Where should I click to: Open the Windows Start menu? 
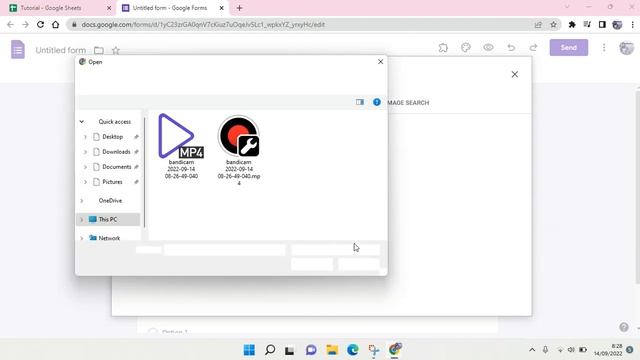(x=249, y=350)
